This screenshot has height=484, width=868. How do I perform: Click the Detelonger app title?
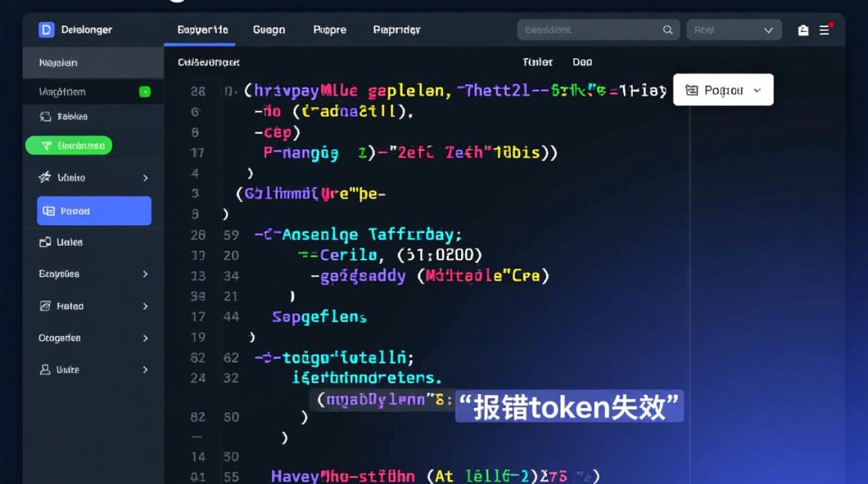[x=87, y=30]
